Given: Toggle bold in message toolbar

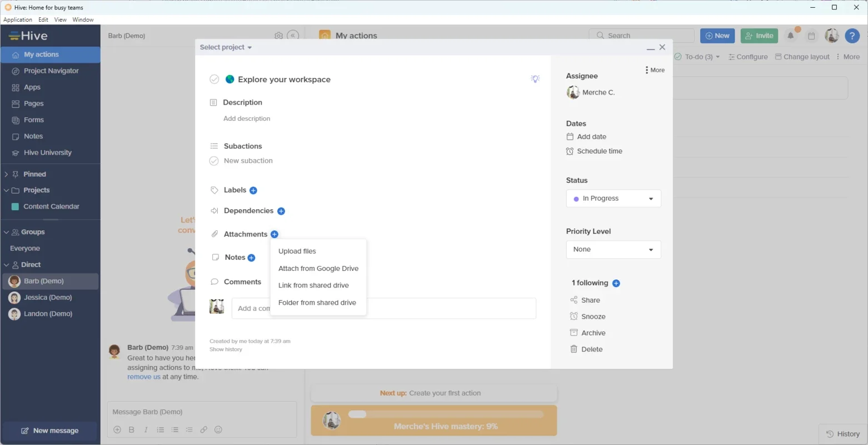Looking at the screenshot, I should point(132,429).
